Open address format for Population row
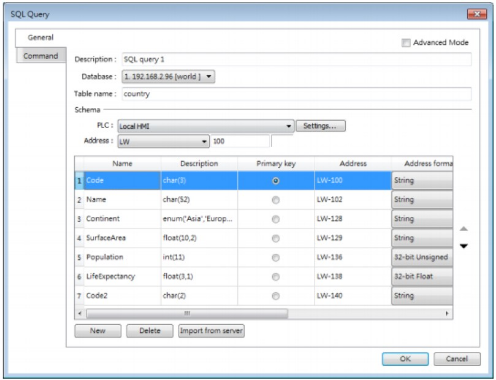496x380 pixels. 422,257
